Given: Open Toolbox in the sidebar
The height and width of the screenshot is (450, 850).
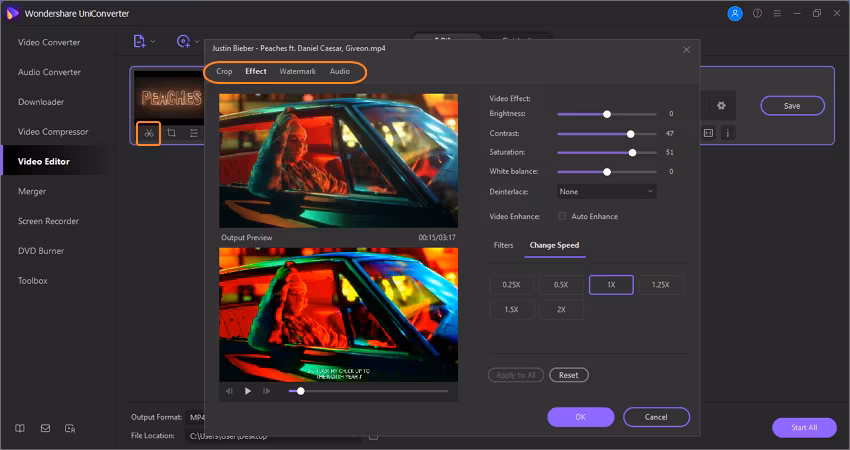Looking at the screenshot, I should (33, 281).
